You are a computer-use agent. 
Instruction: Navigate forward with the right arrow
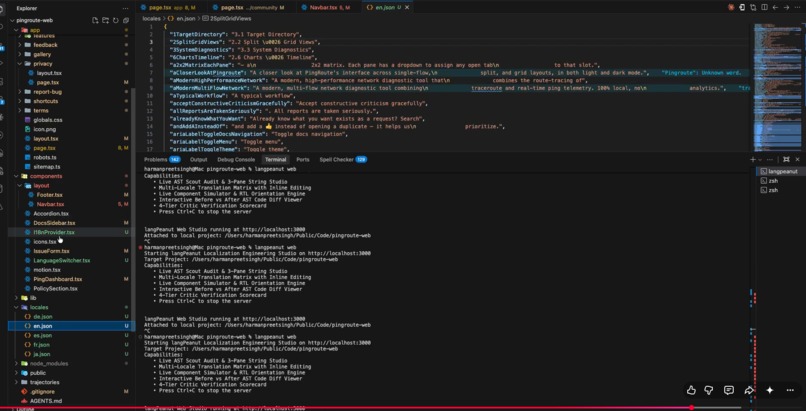786,7
